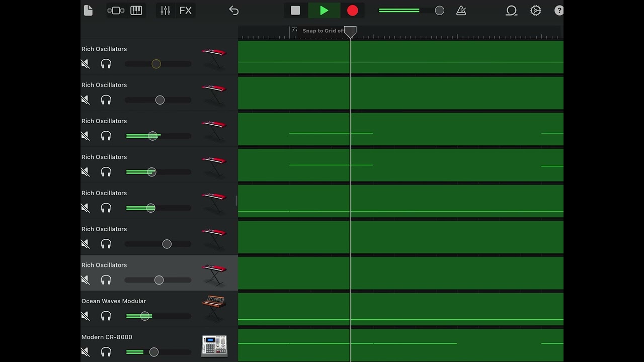This screenshot has width=644, height=362.
Task: Mute the second Rich Oscillators track
Action: [x=86, y=100]
